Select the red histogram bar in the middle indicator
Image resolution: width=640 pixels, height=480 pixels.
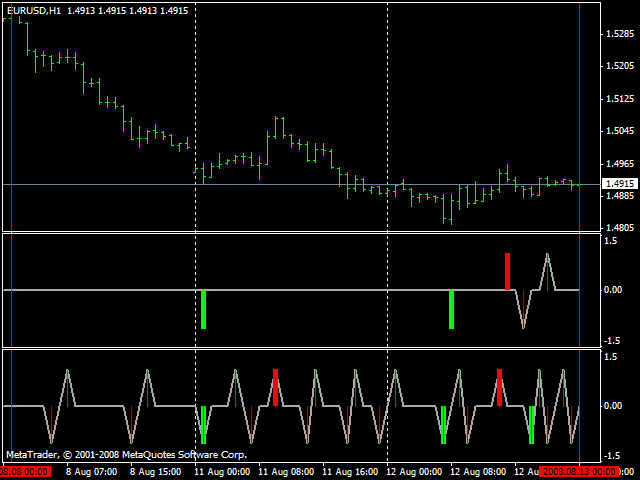click(507, 271)
